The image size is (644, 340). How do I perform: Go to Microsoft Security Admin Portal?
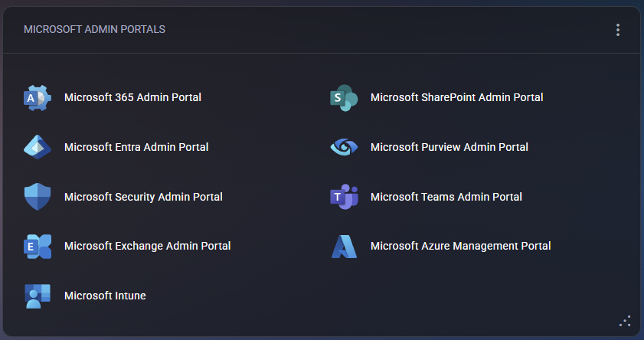(x=143, y=197)
